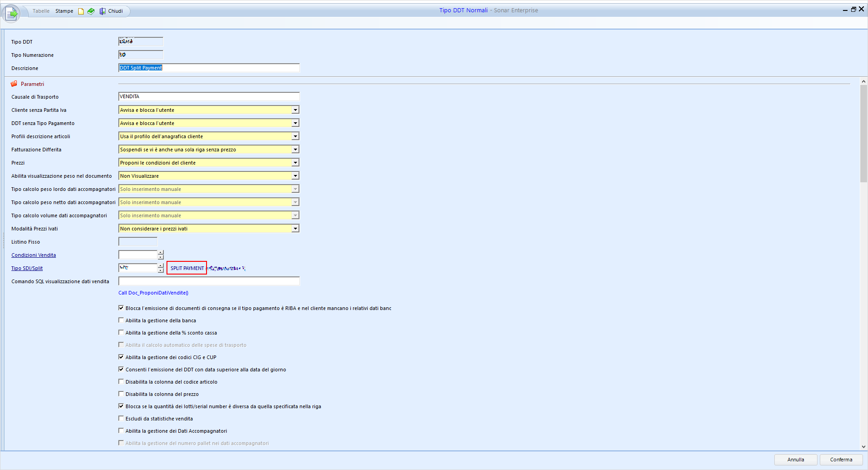Click the red Parametri folder icon

pos(14,84)
